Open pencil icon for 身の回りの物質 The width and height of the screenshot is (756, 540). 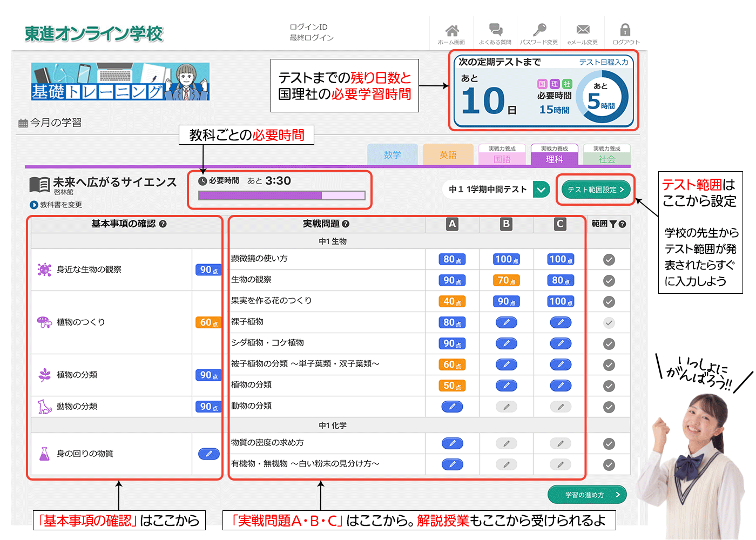tap(208, 454)
